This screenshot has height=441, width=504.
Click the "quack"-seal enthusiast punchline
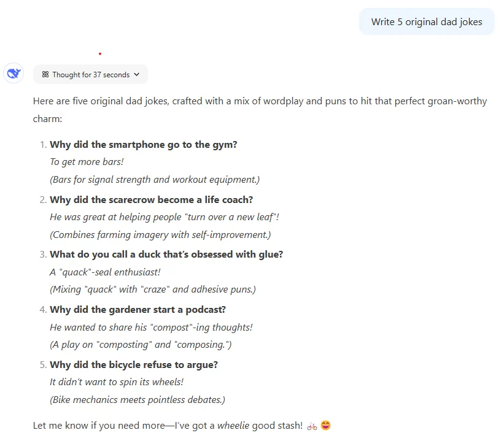click(x=105, y=272)
